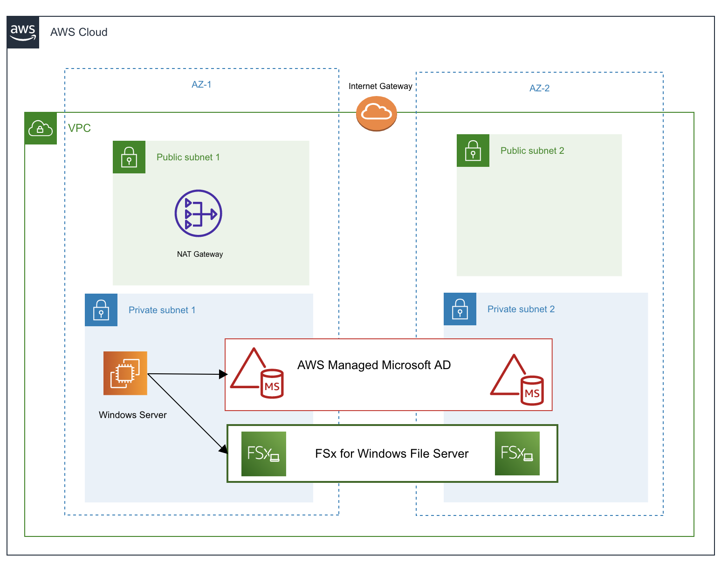
Task: Click the AWS logo icon
Action: 23,32
